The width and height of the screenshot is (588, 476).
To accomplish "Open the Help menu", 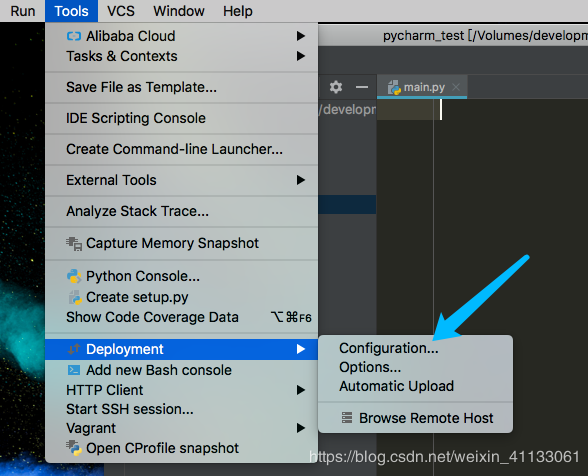I will click(238, 11).
